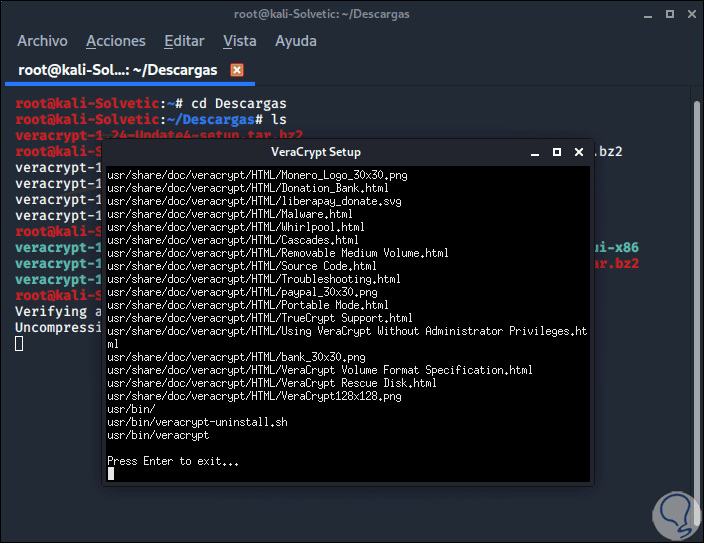The image size is (704, 543).
Task: Open the Archivo menu
Action: click(x=42, y=41)
